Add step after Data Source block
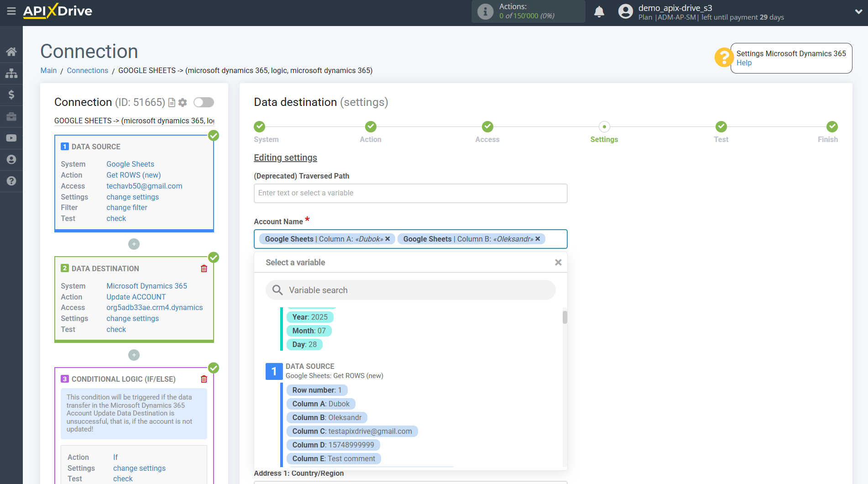 click(134, 244)
